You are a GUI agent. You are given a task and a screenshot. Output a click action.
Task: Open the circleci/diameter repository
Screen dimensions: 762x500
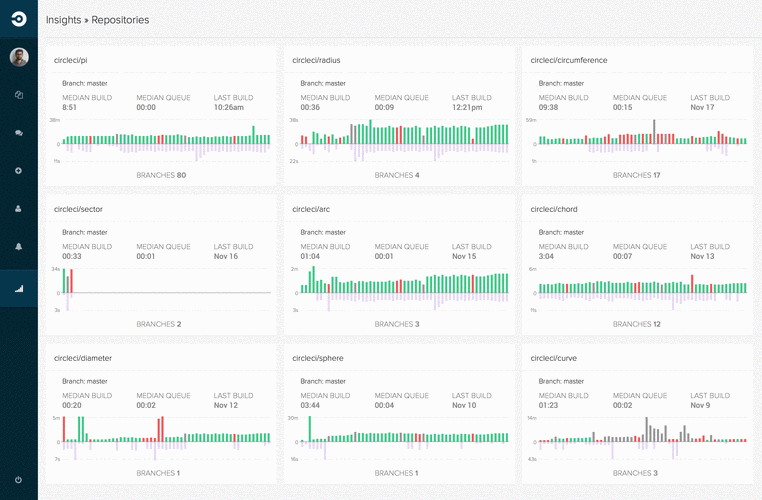(x=83, y=357)
